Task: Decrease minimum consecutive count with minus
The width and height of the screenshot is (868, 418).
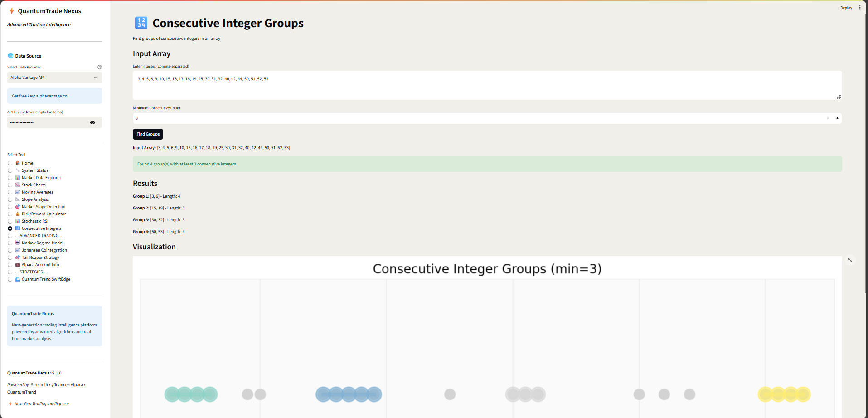Action: [828, 118]
